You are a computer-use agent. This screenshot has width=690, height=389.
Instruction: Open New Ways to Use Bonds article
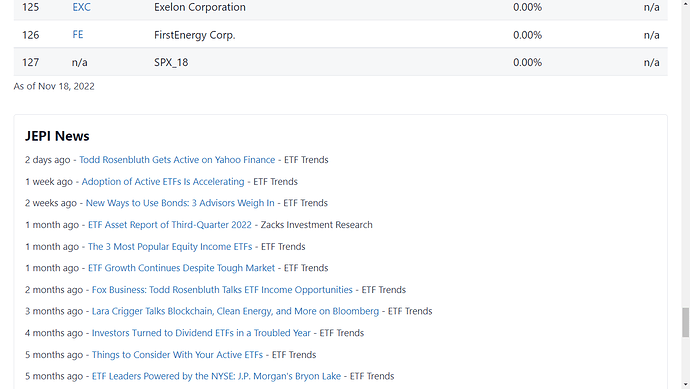pos(180,203)
